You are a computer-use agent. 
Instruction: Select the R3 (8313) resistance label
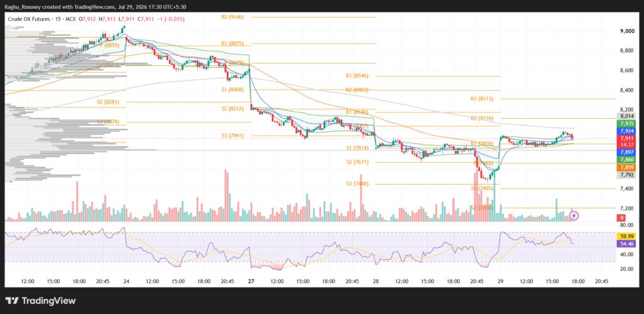[x=482, y=99]
